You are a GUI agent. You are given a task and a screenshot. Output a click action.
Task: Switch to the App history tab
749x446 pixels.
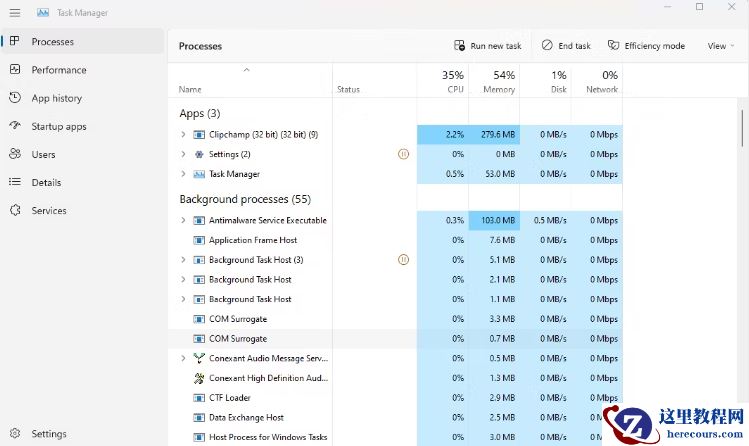point(82,98)
